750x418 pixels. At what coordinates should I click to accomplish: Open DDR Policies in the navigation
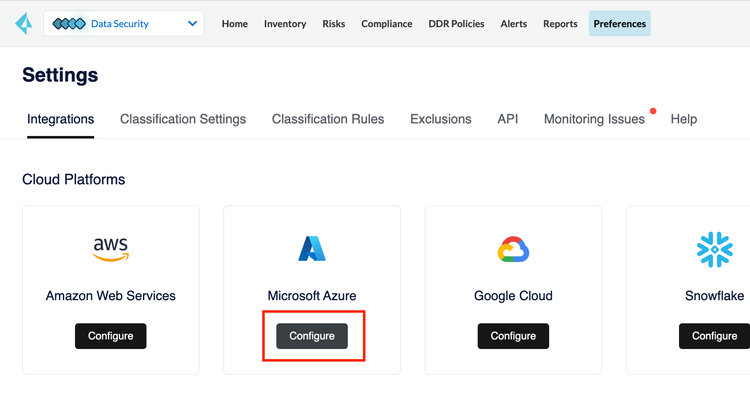point(456,23)
